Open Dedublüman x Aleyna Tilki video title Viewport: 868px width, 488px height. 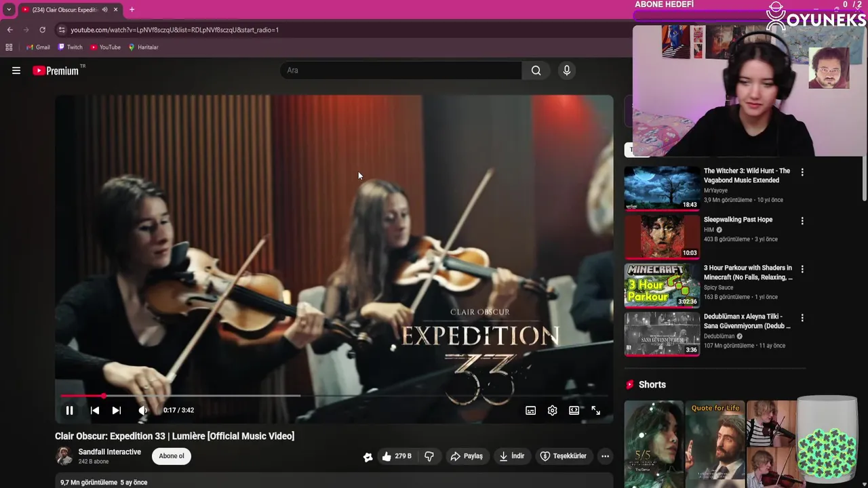(x=747, y=321)
